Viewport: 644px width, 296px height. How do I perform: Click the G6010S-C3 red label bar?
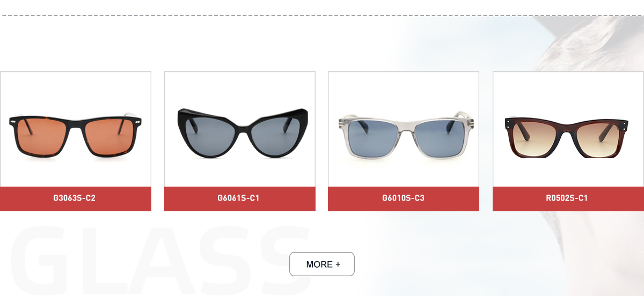tap(404, 198)
